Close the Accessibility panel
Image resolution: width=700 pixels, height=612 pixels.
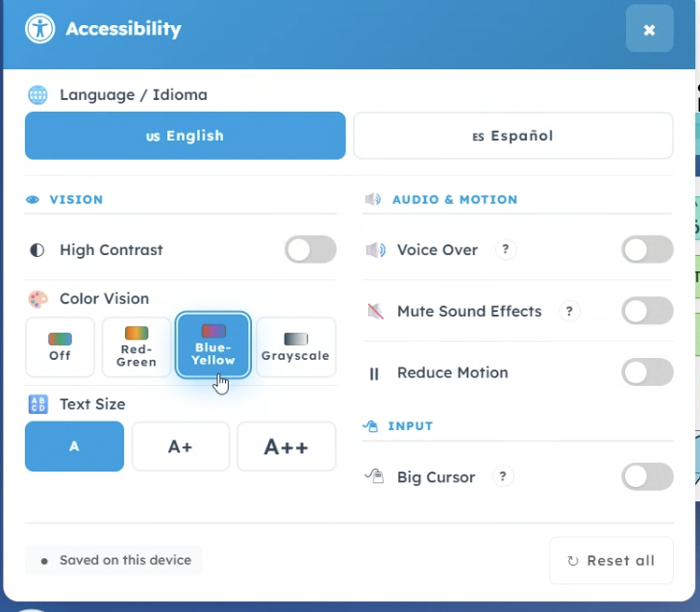(650, 29)
